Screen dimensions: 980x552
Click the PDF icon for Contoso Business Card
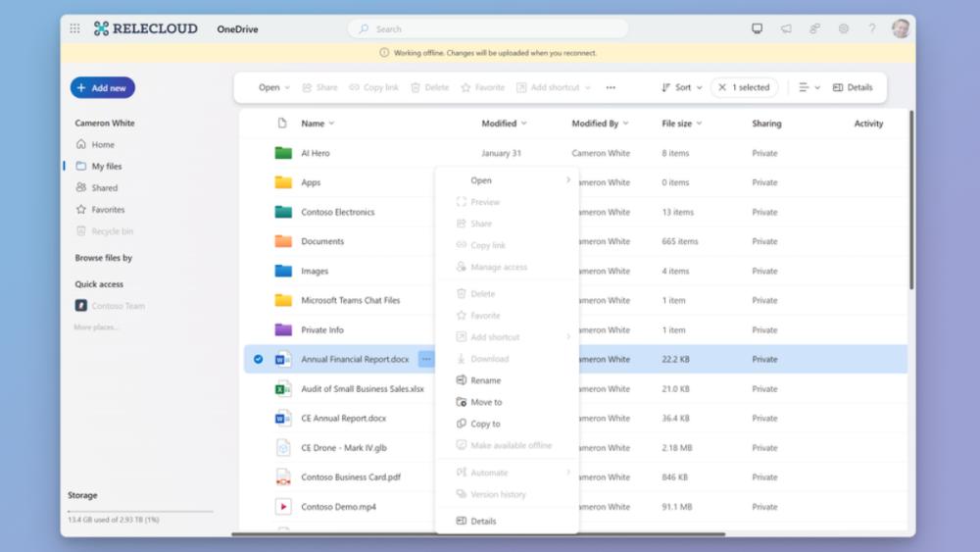283,477
